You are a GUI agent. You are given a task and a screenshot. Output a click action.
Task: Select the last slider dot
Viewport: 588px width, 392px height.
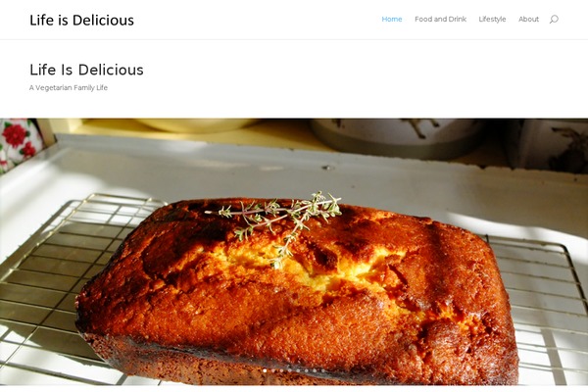pyautogui.click(x=322, y=370)
